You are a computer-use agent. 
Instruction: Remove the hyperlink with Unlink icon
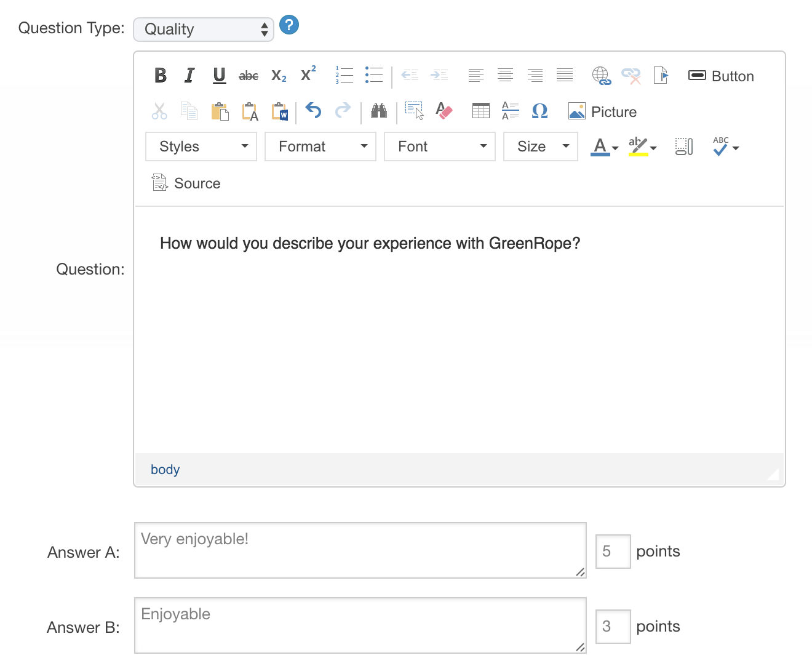[x=631, y=76]
